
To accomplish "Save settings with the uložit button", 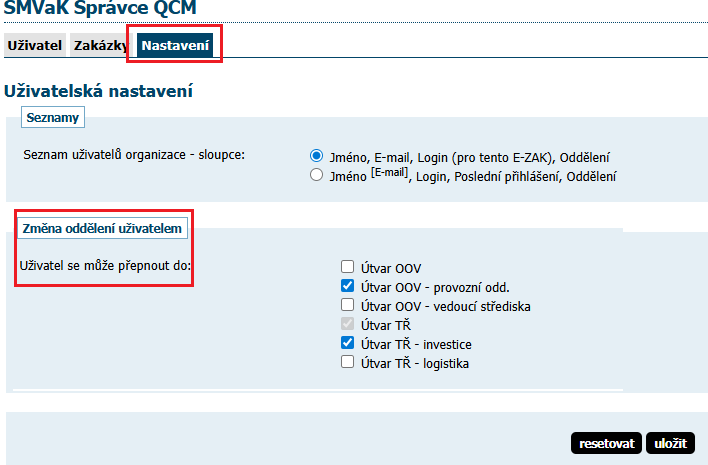I will tap(670, 443).
